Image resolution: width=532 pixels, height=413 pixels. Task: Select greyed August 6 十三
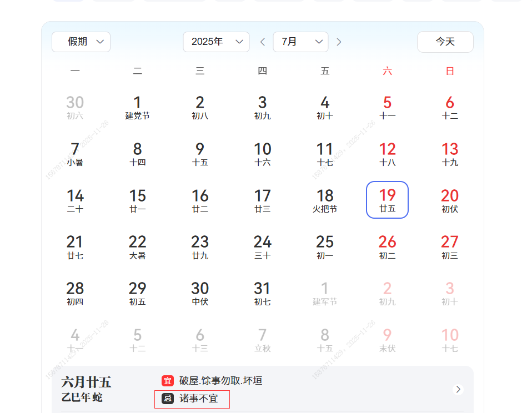[x=200, y=339]
